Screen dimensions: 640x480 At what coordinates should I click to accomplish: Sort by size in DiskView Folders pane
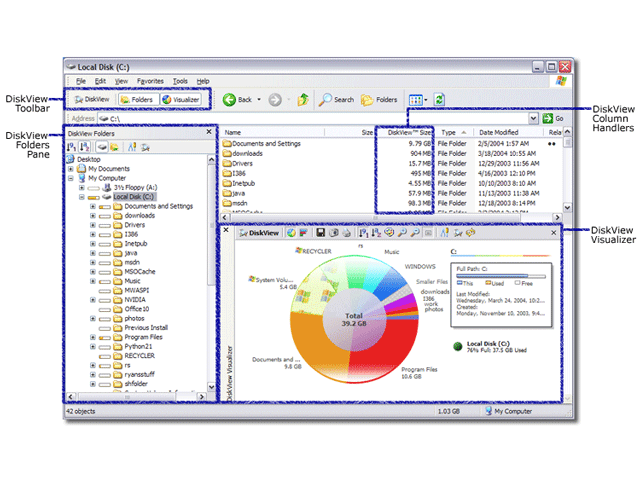point(71,147)
